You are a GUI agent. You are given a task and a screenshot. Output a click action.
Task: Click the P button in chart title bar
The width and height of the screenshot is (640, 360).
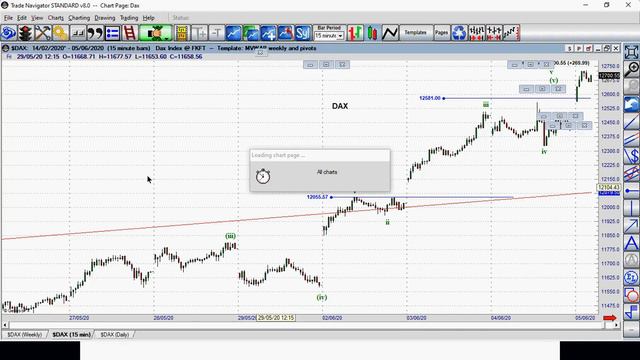tap(579, 48)
